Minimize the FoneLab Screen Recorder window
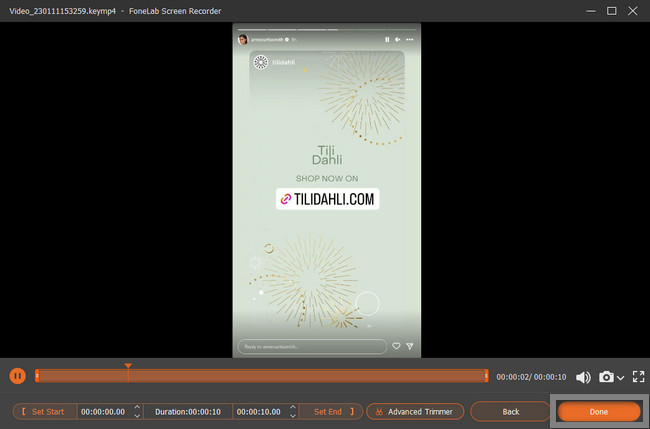 [x=591, y=11]
